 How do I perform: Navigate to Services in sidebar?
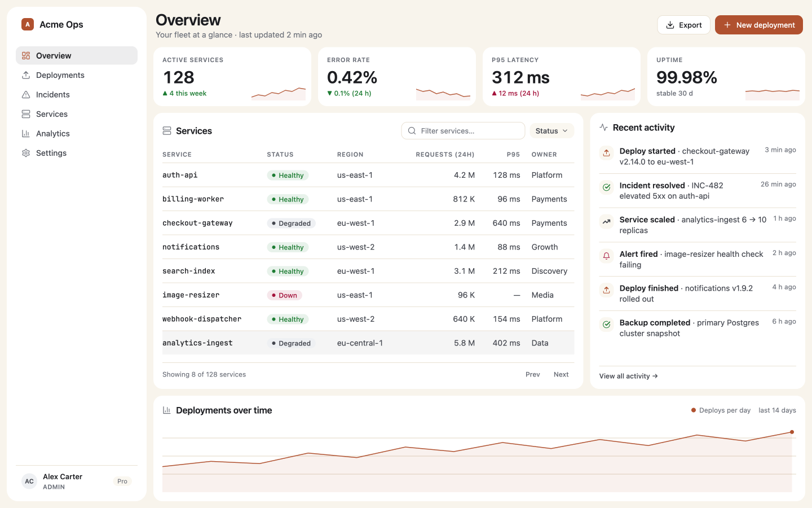point(77,114)
